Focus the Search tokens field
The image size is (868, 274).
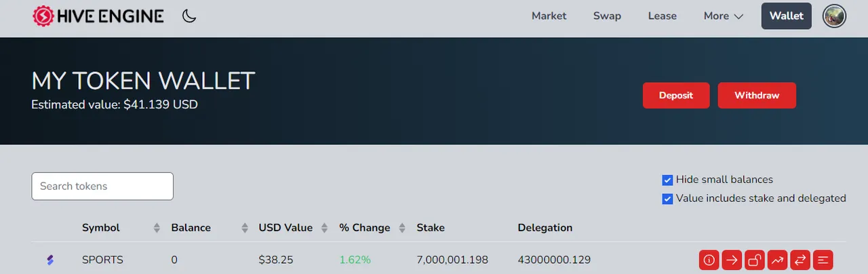click(102, 186)
